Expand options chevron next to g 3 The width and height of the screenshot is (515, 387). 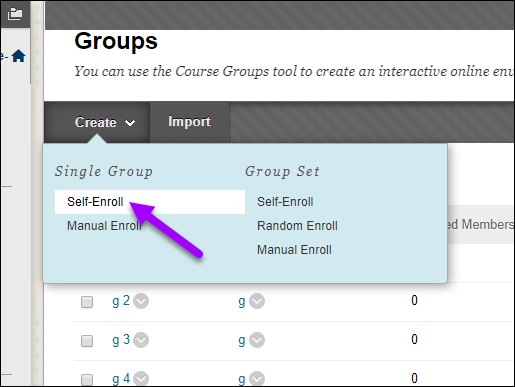pos(141,340)
